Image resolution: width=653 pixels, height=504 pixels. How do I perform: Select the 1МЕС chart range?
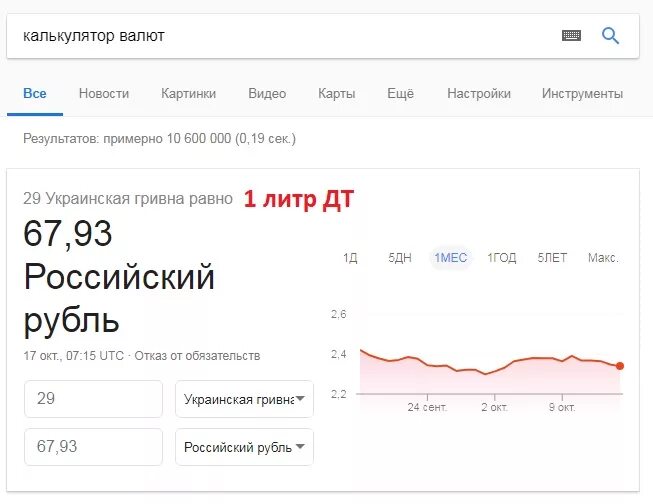coord(451,258)
